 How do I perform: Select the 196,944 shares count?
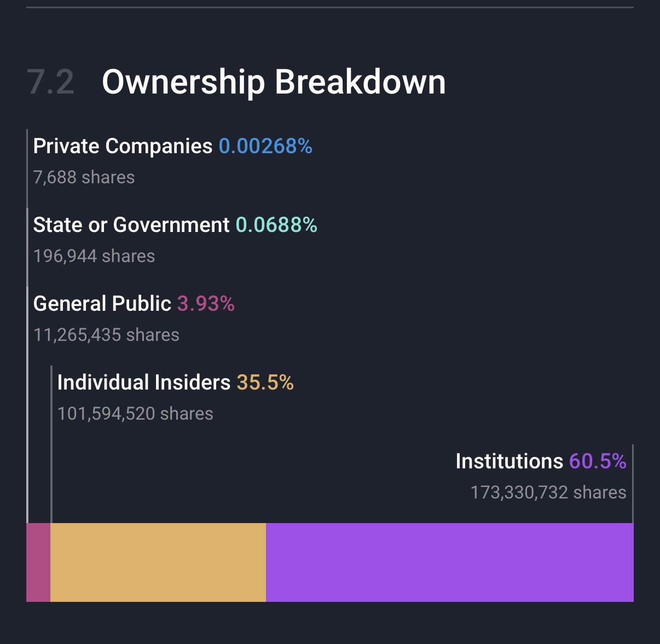point(94,256)
